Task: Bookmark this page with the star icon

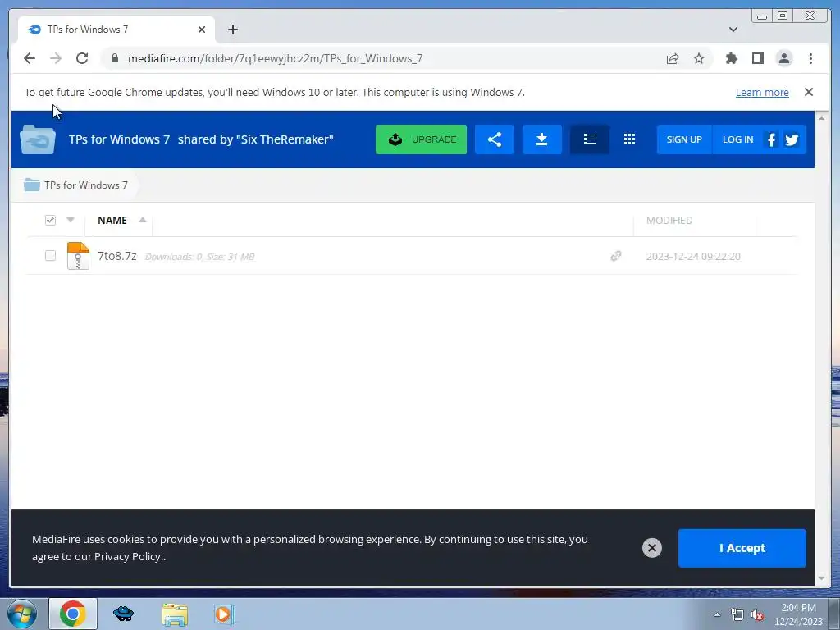Action: click(699, 58)
